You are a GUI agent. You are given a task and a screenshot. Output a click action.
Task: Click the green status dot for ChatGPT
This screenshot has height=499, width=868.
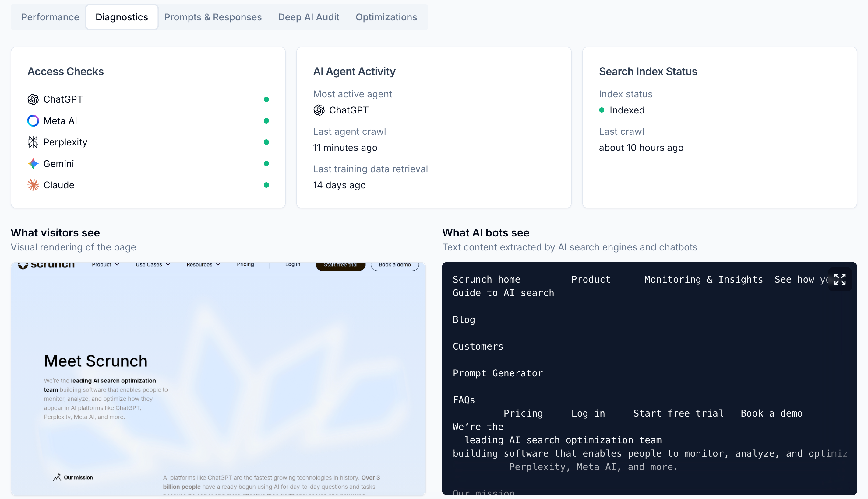pyautogui.click(x=266, y=99)
